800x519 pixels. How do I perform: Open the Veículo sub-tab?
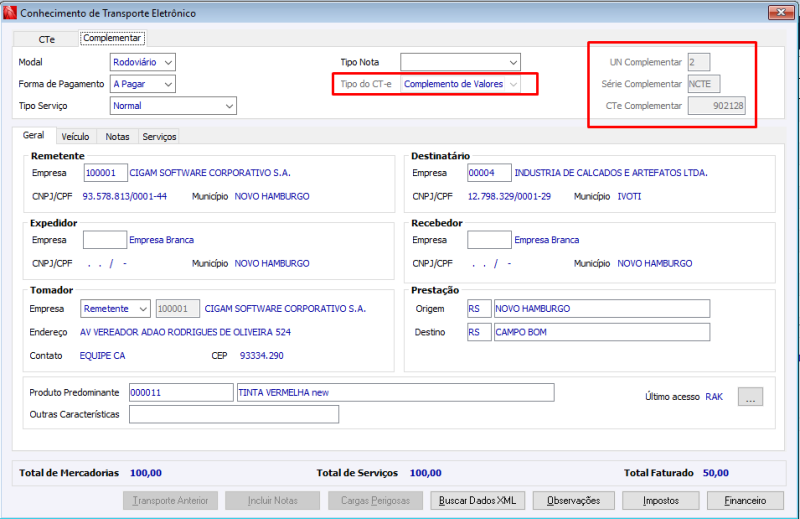point(76,137)
